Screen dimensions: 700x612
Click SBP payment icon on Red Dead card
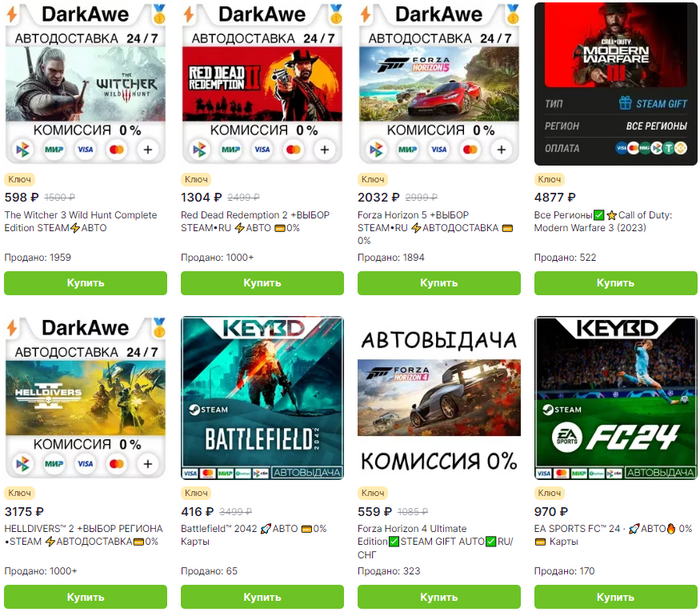coord(200,150)
